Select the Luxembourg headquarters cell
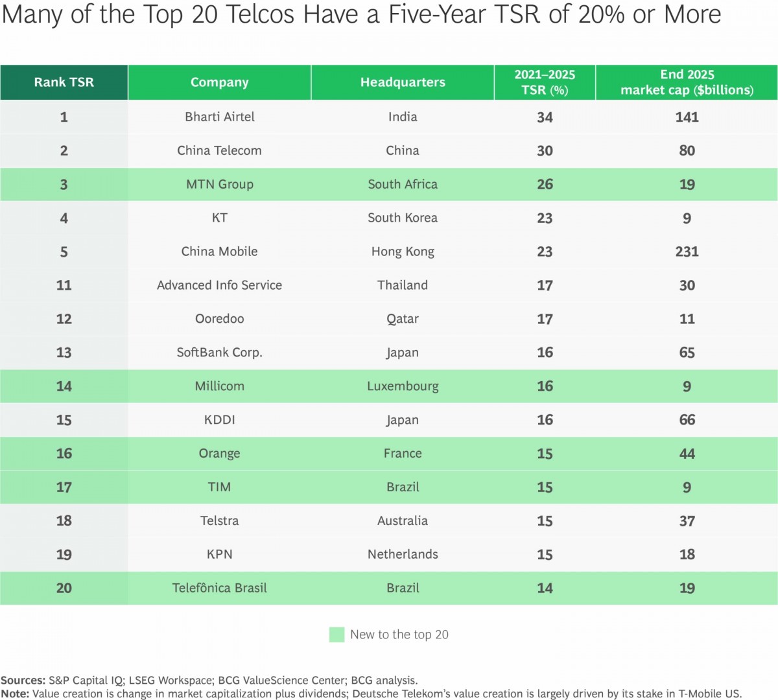This screenshot has height=700, width=778. coord(403,386)
